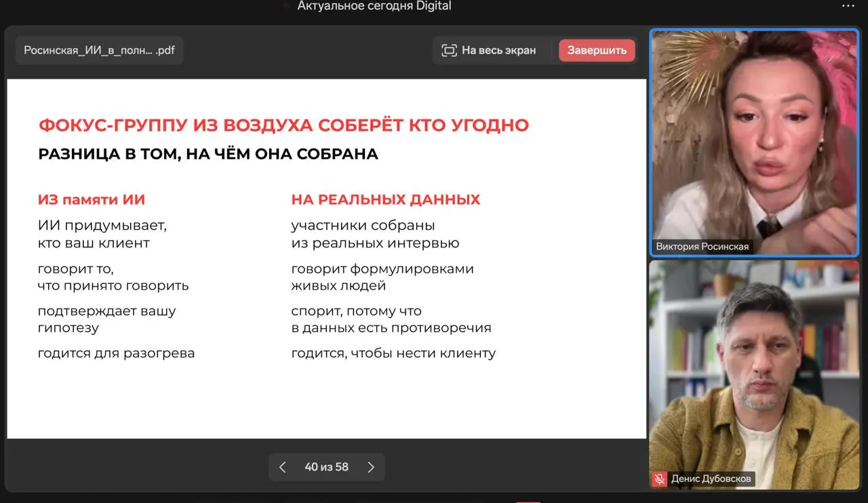The width and height of the screenshot is (868, 503).
Task: Go to the previous slide using left chevron
Action: tap(283, 467)
